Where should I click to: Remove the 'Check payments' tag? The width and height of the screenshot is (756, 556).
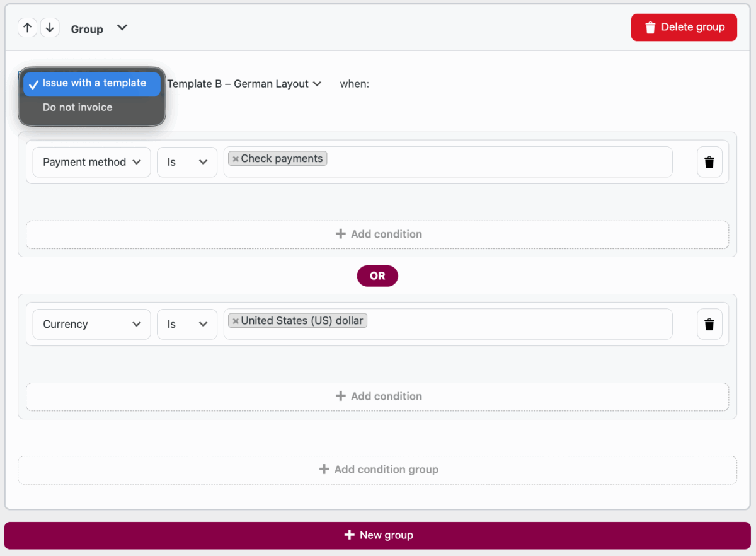tap(236, 159)
